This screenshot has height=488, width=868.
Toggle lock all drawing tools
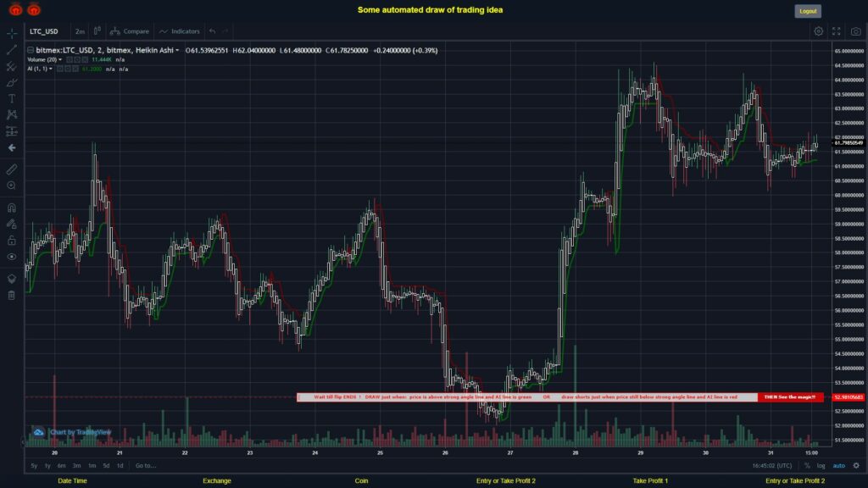[x=12, y=240]
